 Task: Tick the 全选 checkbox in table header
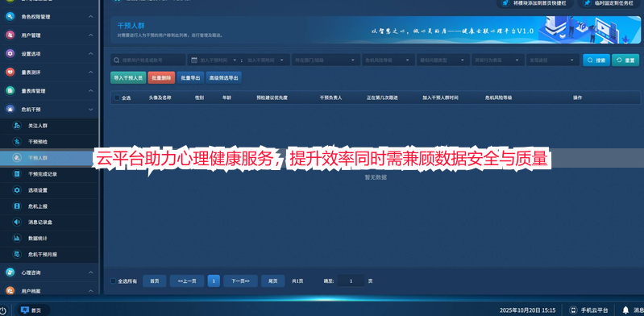pyautogui.click(x=117, y=98)
